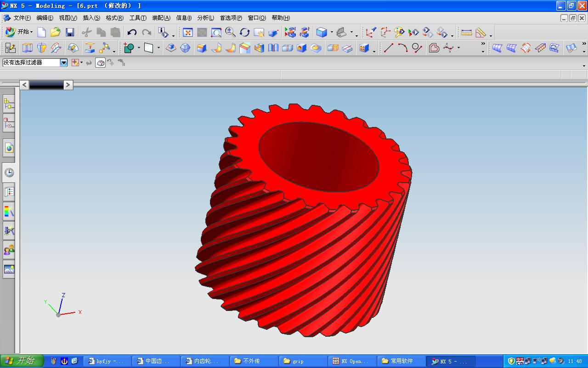Click the Arc curve tool
The image size is (588, 368).
point(403,47)
